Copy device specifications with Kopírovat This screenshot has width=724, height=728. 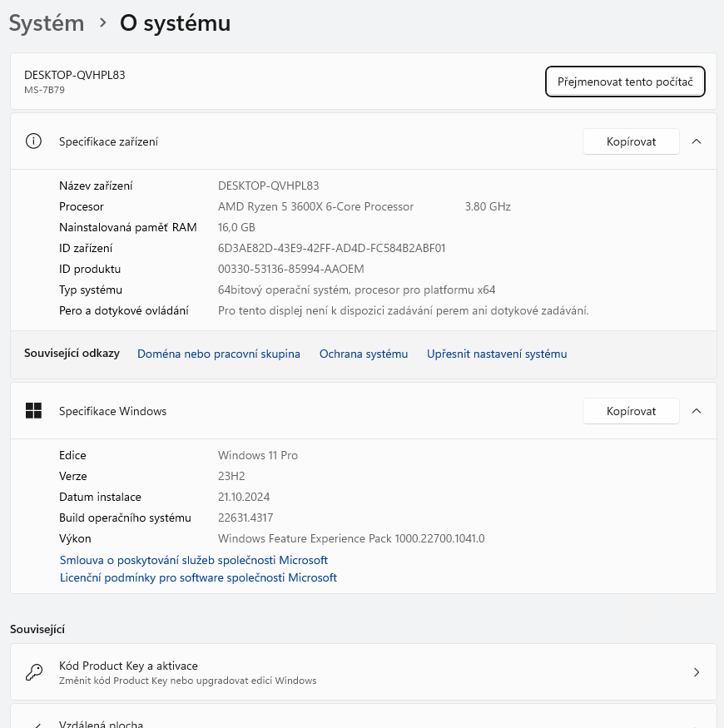(x=631, y=141)
